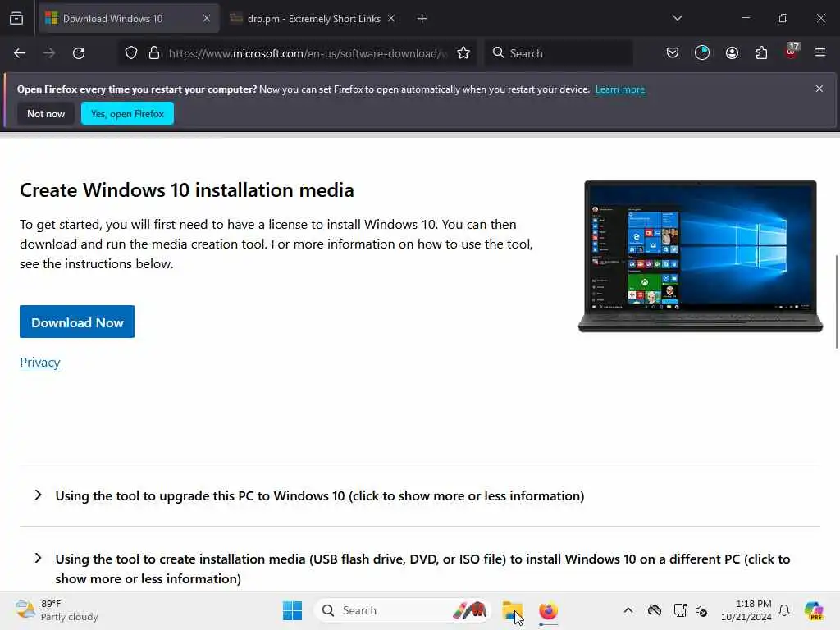Switch to dro.pm Extremely Short Links tab
This screenshot has width=840, height=630.
313,19
